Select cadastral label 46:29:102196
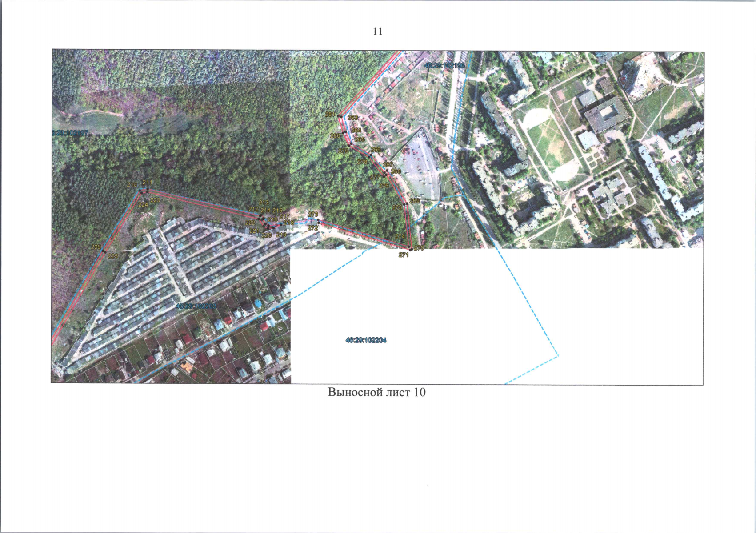The image size is (756, 533). [x=444, y=65]
